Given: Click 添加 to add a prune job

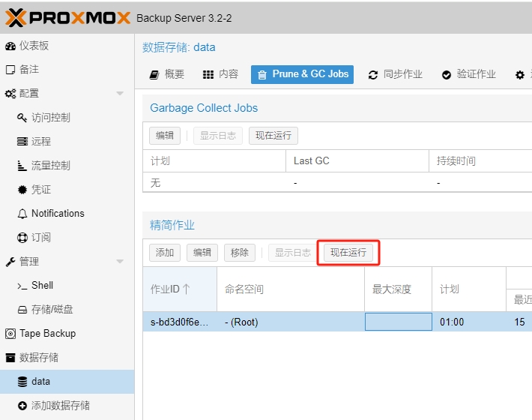Looking at the screenshot, I should pos(165,253).
